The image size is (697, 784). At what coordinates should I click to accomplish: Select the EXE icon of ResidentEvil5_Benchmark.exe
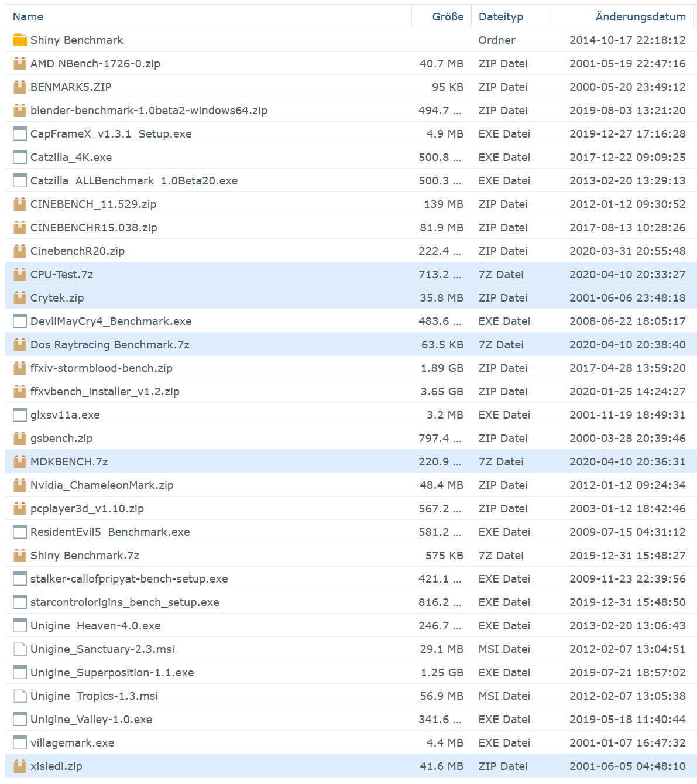pyautogui.click(x=19, y=532)
